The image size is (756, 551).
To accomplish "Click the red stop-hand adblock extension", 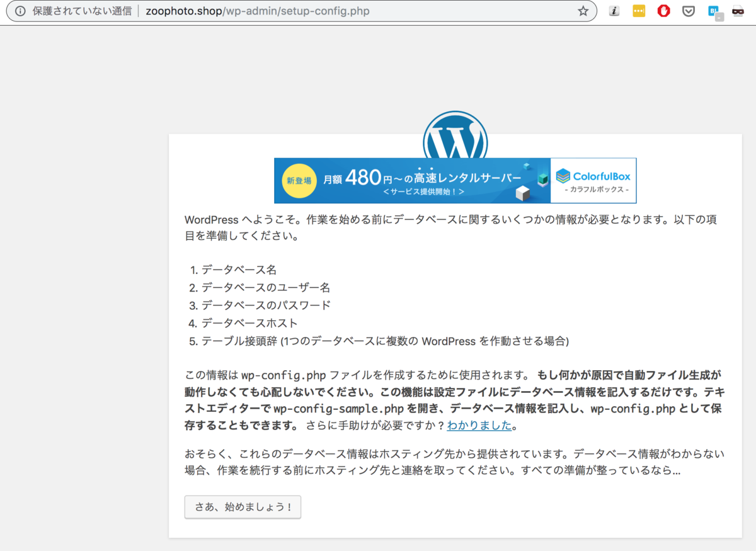I will pyautogui.click(x=663, y=11).
